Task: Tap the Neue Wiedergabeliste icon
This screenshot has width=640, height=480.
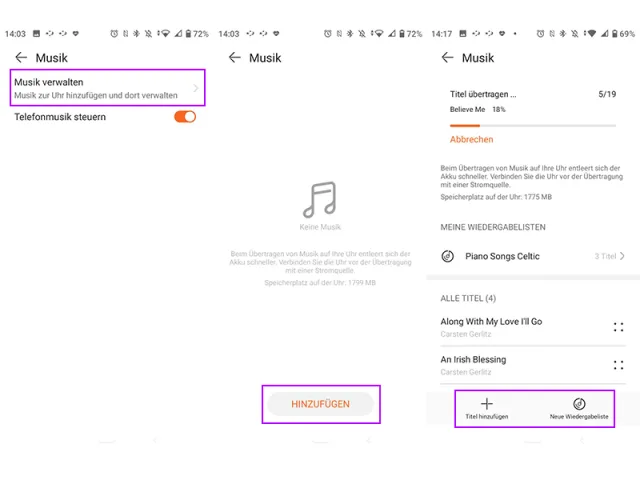Action: coord(579,404)
